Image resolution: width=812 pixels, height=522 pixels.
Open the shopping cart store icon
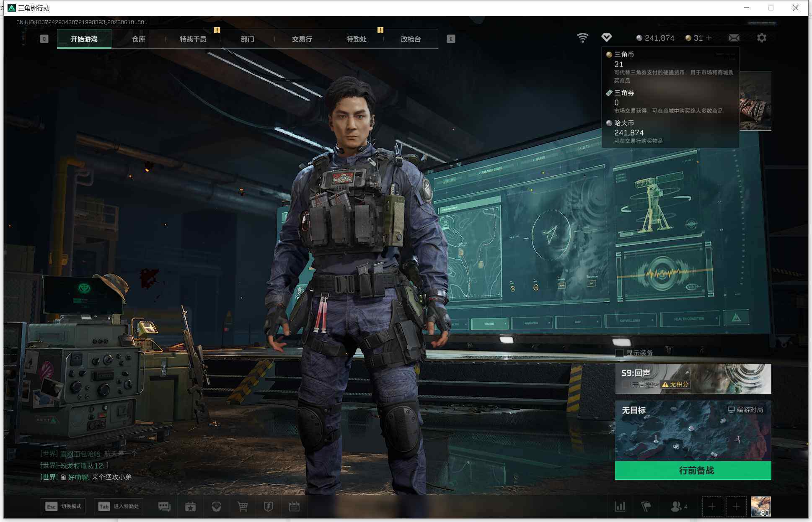pyautogui.click(x=242, y=507)
